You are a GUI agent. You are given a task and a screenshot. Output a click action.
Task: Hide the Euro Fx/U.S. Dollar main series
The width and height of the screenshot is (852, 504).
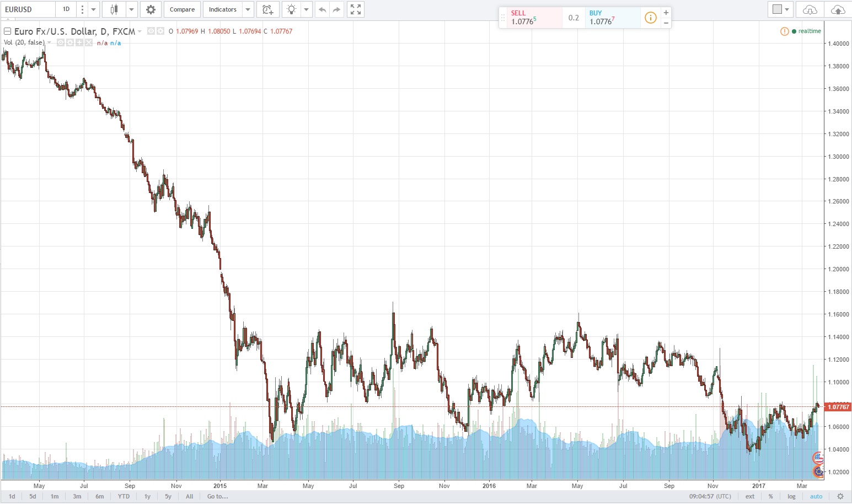point(151,31)
